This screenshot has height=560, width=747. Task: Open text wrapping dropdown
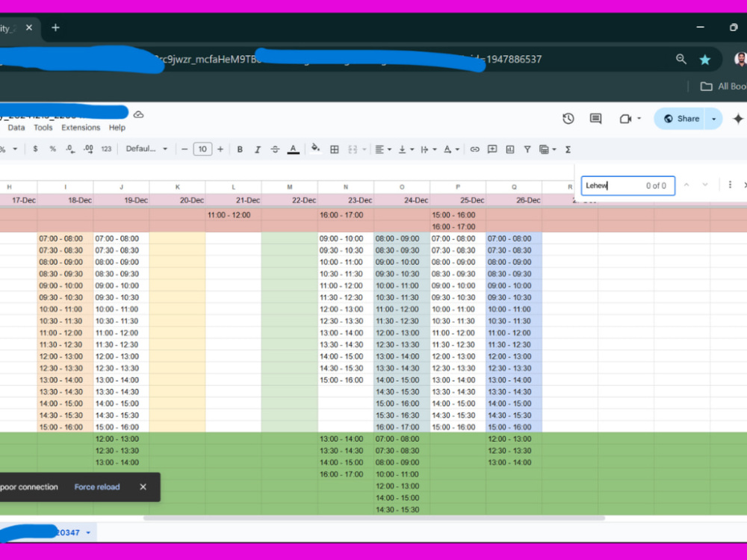pos(428,149)
